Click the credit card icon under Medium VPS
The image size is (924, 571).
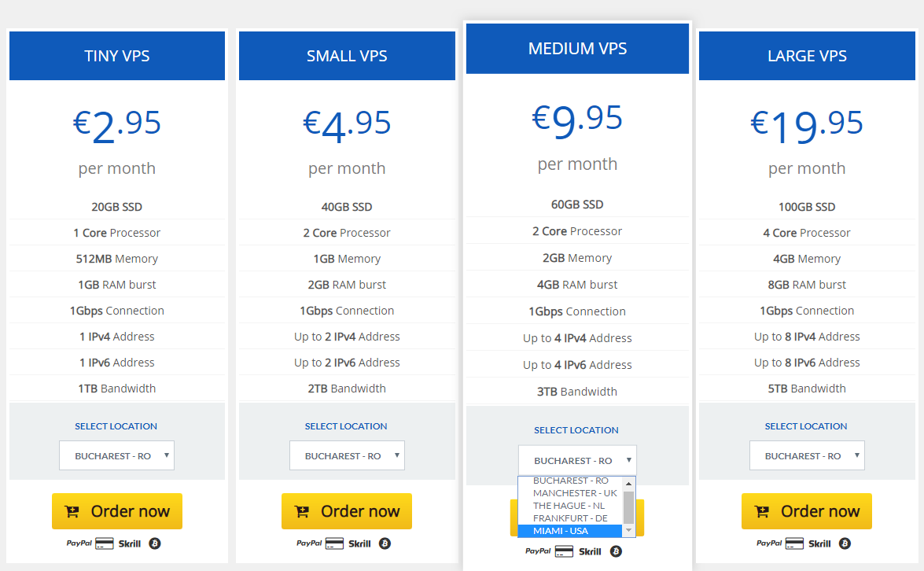pos(564,551)
